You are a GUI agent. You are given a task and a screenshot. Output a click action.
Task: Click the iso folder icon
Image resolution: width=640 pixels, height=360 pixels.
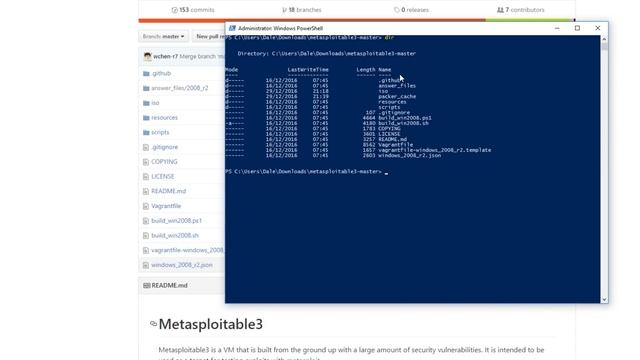[146, 103]
